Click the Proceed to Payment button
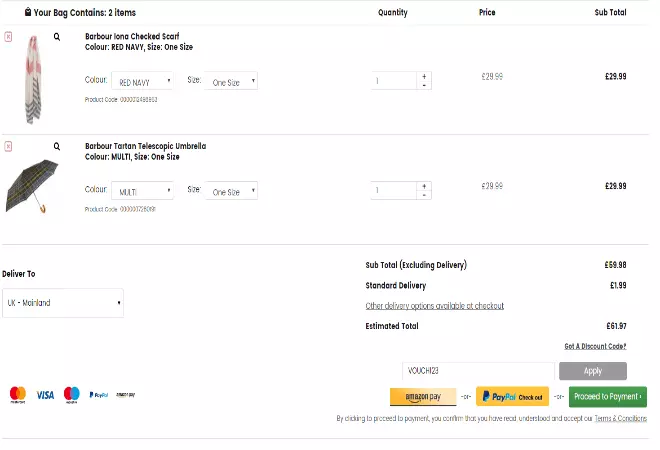The height and width of the screenshot is (450, 660). click(x=607, y=397)
